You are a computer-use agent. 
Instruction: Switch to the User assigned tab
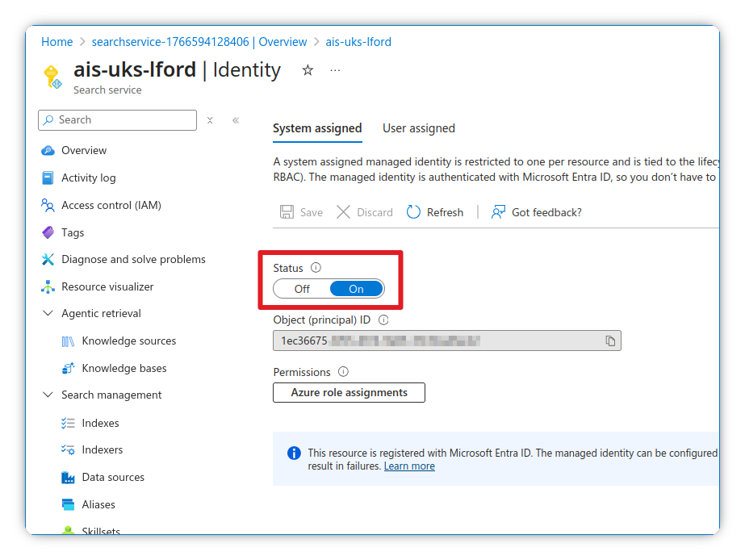tap(418, 127)
